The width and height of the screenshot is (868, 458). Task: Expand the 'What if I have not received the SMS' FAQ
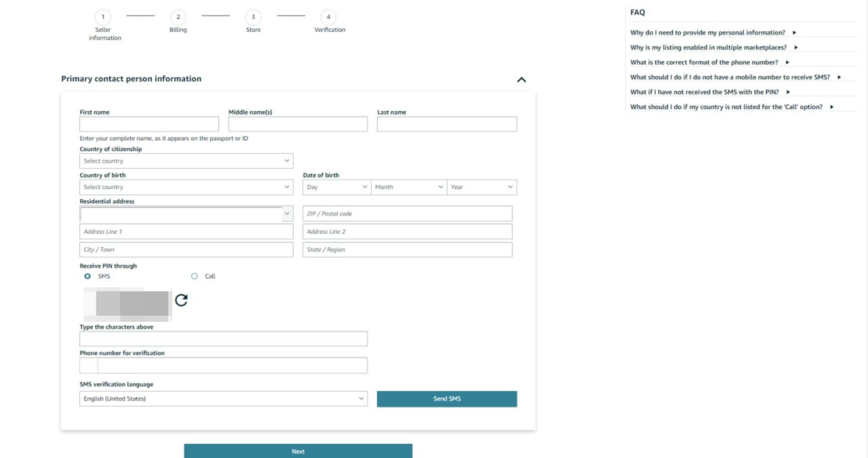click(x=788, y=91)
